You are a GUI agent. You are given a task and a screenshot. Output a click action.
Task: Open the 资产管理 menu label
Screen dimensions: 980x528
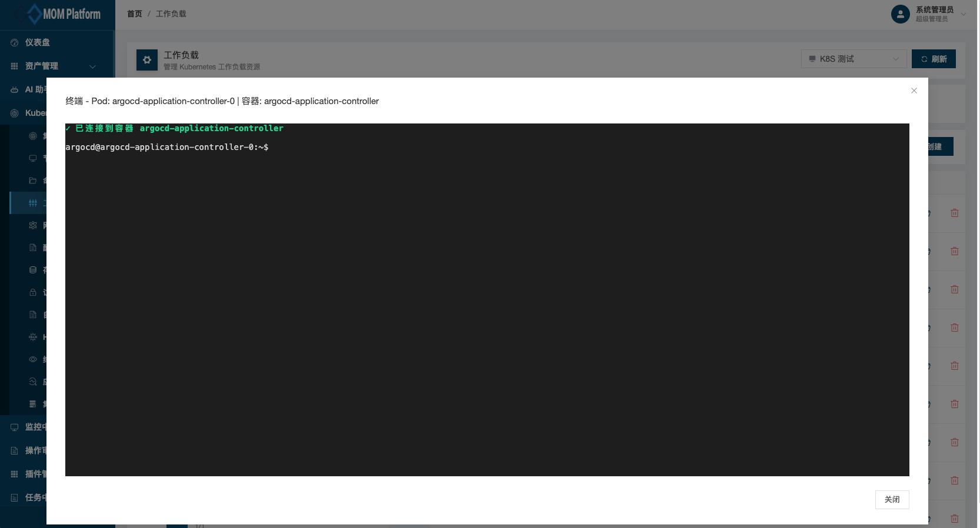pyautogui.click(x=42, y=66)
